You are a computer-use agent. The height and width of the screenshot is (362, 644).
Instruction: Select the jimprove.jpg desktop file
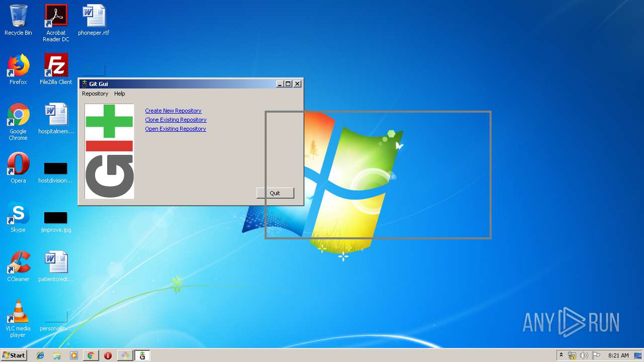click(x=56, y=221)
